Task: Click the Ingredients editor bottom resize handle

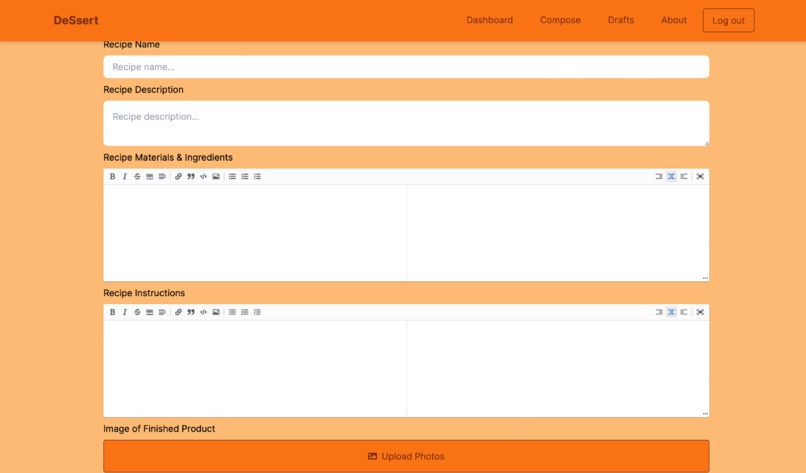Action: pos(705,278)
